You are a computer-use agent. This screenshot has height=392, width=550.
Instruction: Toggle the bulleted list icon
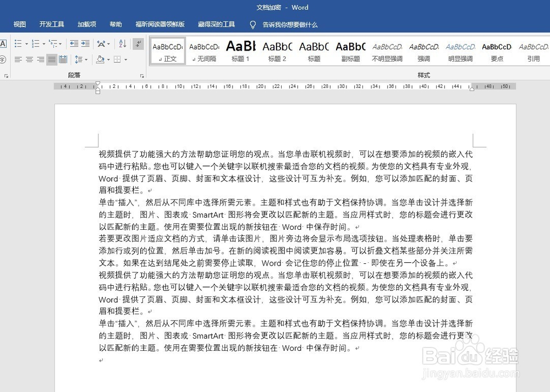tap(19, 43)
